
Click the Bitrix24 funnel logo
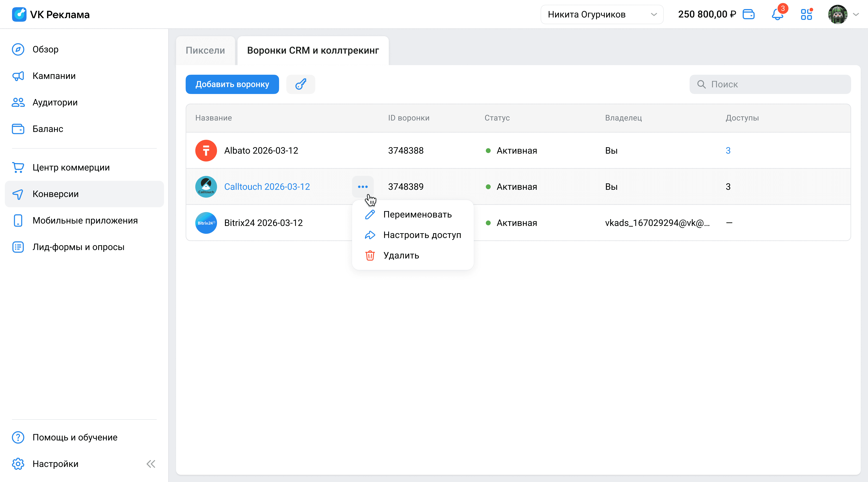[x=206, y=223]
